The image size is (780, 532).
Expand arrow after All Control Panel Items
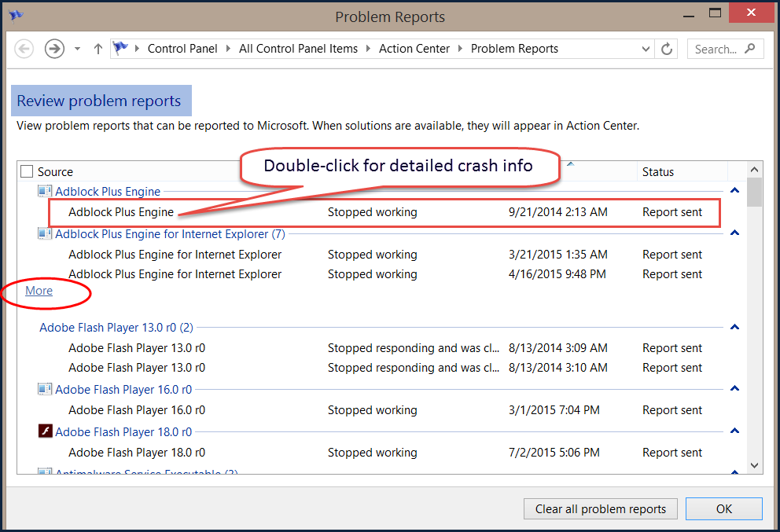(368, 49)
